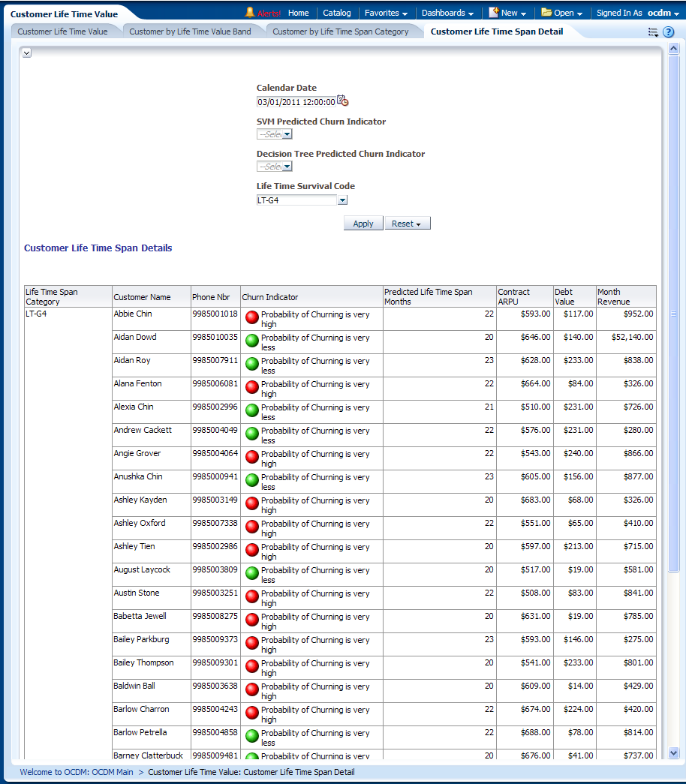Click green churn indicator for Aidan Dowd
The height and width of the screenshot is (784, 686).
coord(252,341)
